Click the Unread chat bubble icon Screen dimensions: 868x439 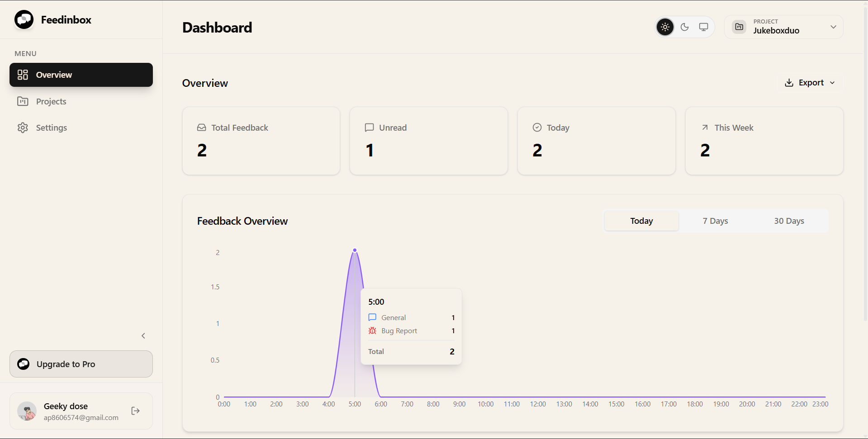[x=369, y=127]
